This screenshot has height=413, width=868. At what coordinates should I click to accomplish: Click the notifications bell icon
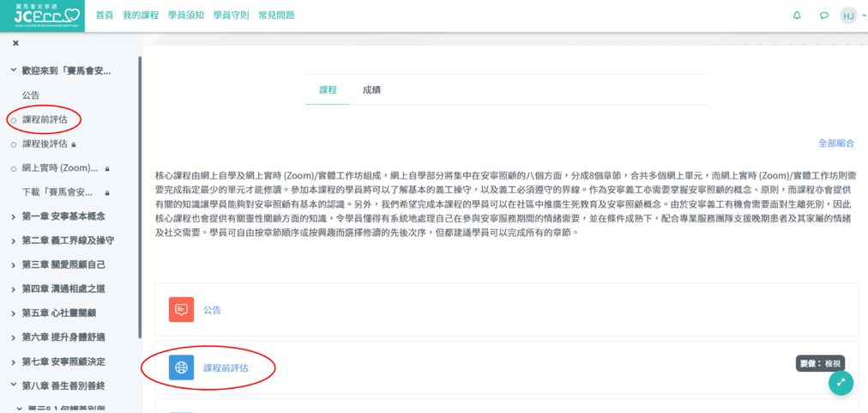[797, 15]
